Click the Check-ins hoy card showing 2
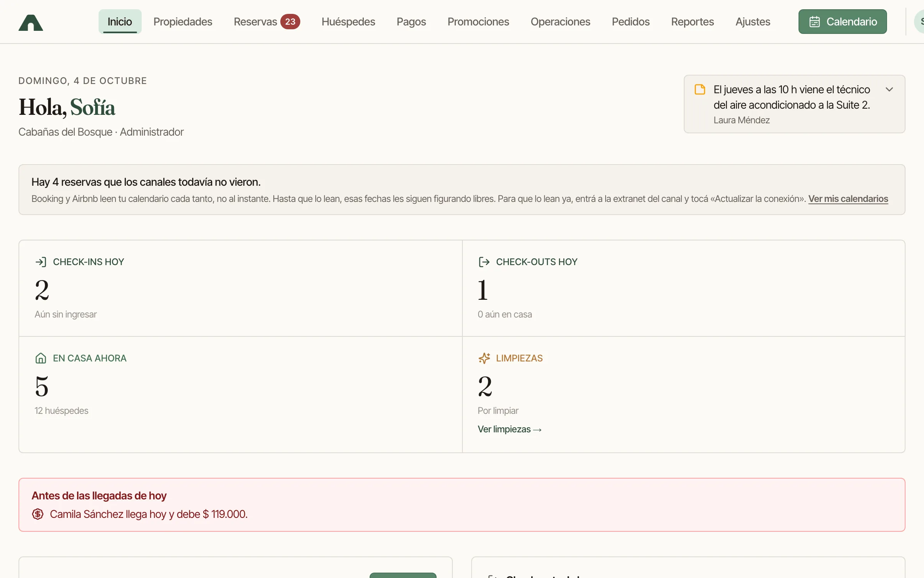 (x=241, y=288)
